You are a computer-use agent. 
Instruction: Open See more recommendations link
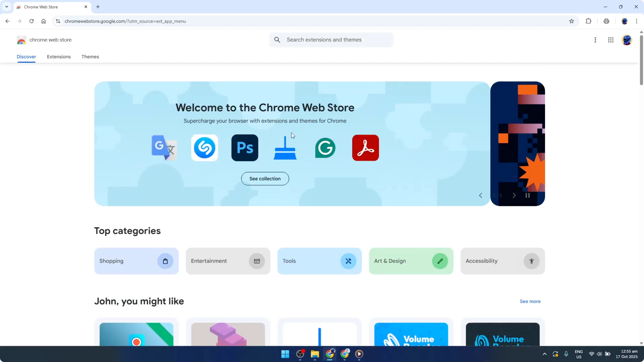click(x=530, y=301)
